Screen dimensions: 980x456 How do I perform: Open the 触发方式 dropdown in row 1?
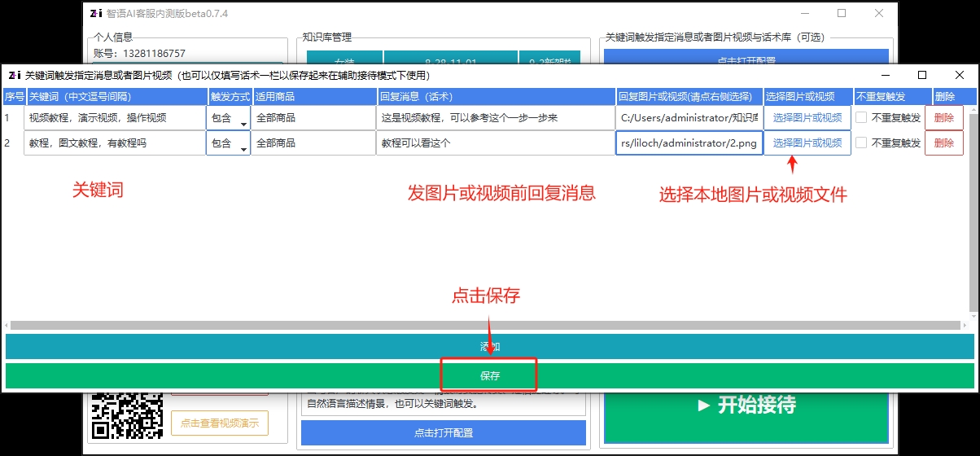pos(228,118)
